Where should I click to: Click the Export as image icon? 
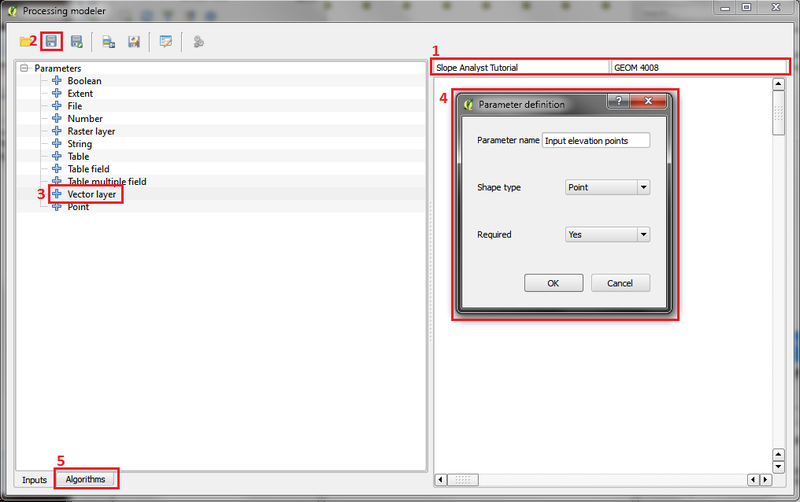(108, 42)
